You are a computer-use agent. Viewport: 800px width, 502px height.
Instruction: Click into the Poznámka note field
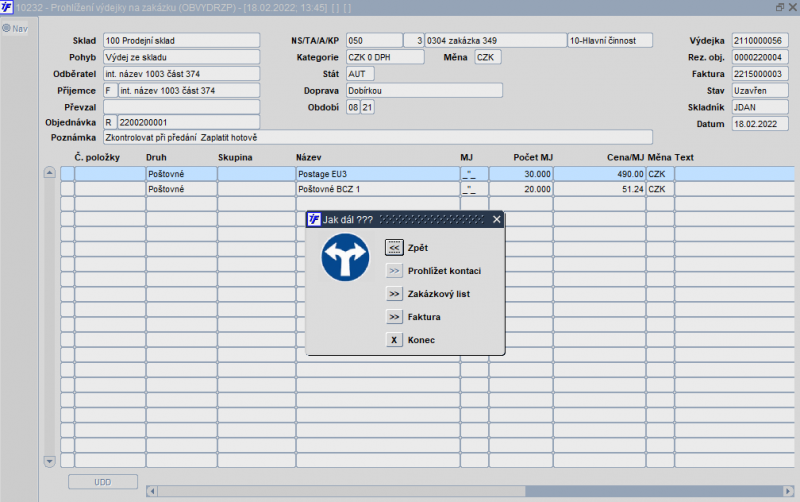point(376,137)
